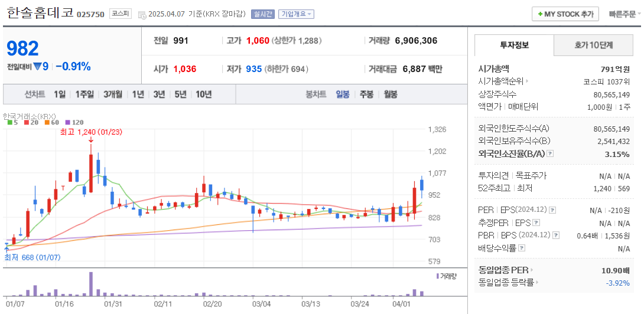Select the 10년 line chart period
The width and height of the screenshot is (644, 314).
204,94
